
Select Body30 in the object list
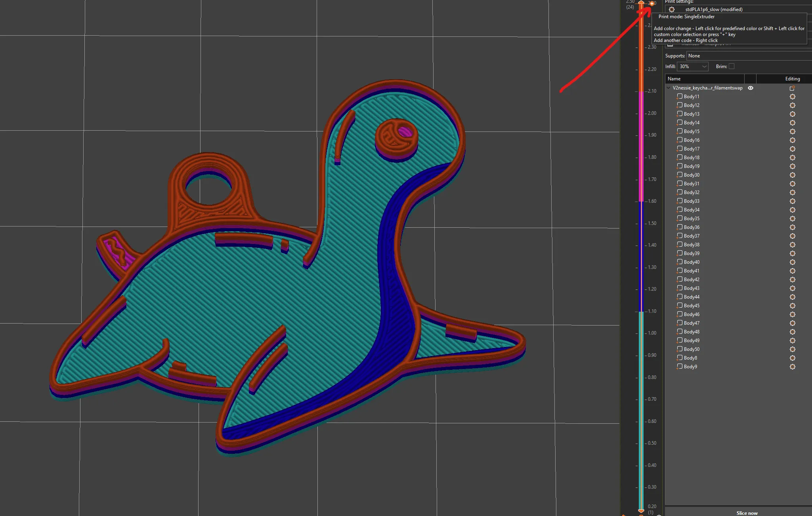[x=692, y=175]
